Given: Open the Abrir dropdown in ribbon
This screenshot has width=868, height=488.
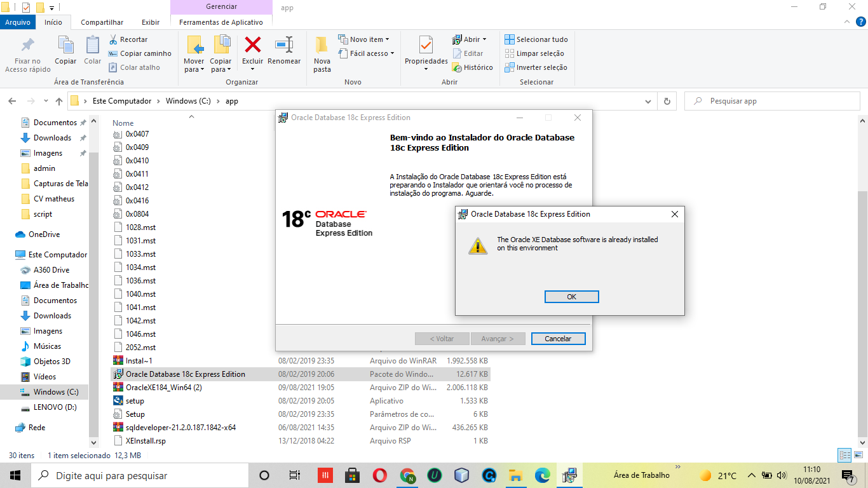Looking at the screenshot, I should pyautogui.click(x=469, y=39).
